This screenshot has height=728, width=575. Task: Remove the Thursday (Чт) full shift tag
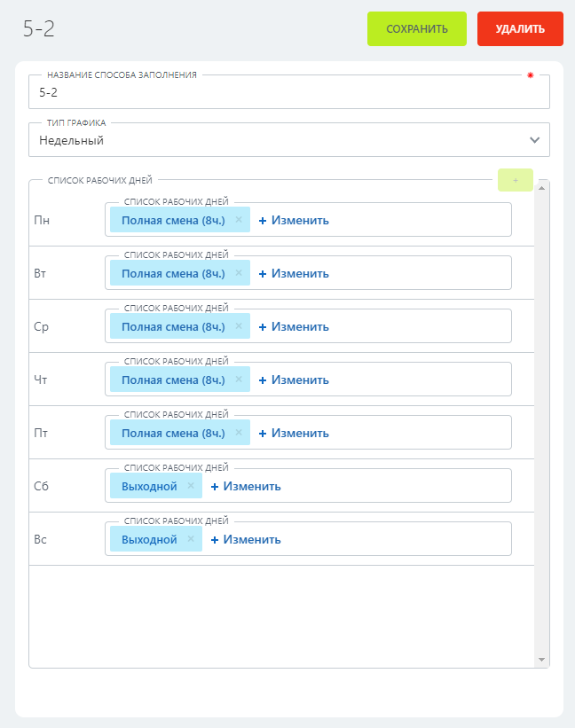coord(239,380)
